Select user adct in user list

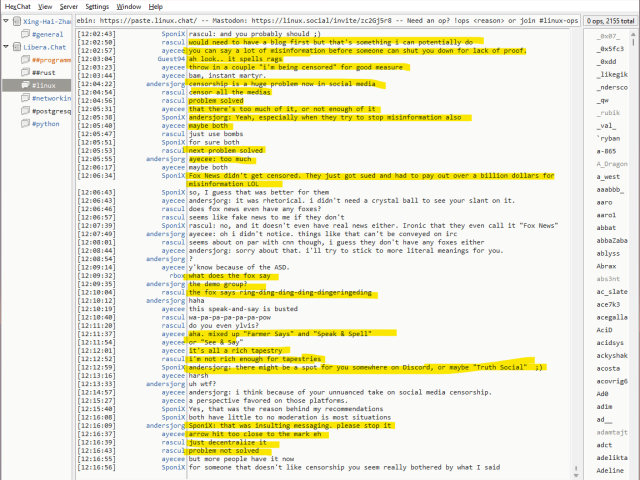coord(604,445)
